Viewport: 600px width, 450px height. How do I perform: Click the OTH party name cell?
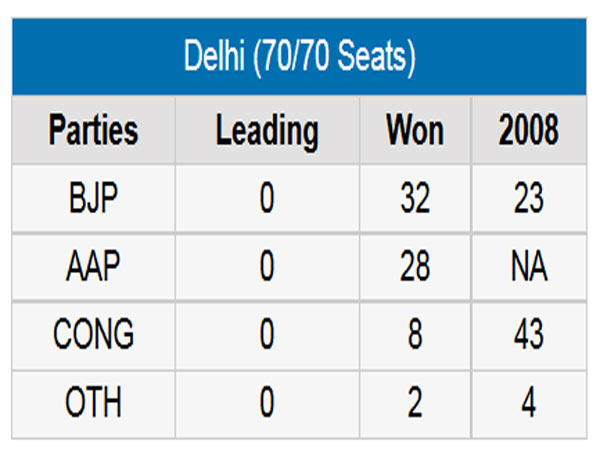(x=94, y=403)
